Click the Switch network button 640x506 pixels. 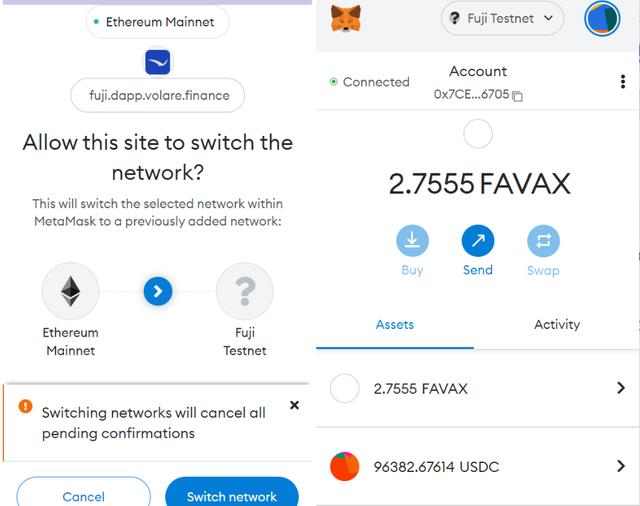pyautogui.click(x=232, y=494)
